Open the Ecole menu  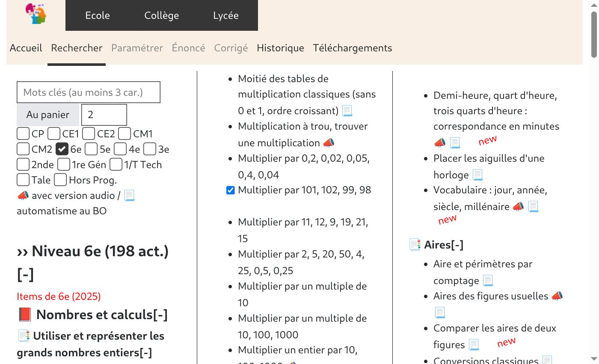pos(98,15)
